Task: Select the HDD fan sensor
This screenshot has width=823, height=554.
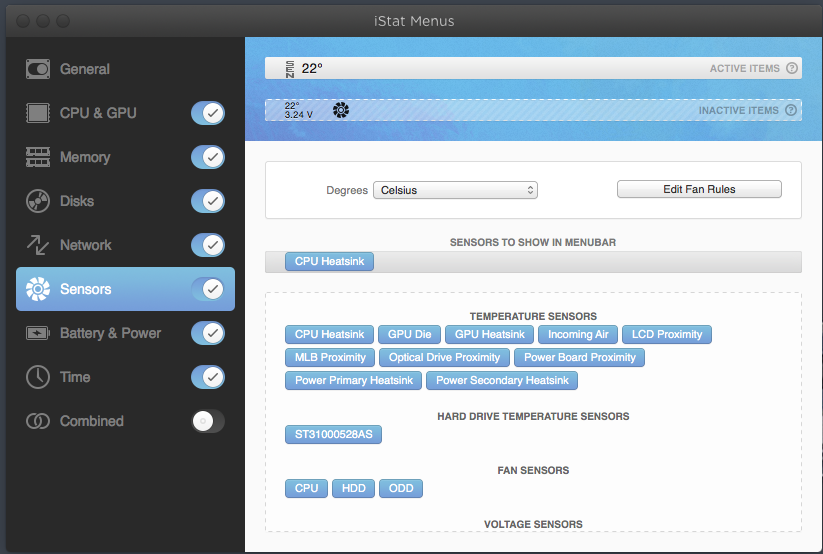Action: point(353,488)
